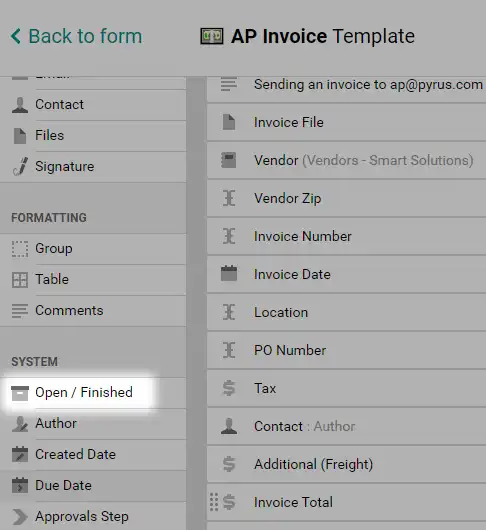Select the Comments formatting field
486x530 pixels.
tap(93, 311)
